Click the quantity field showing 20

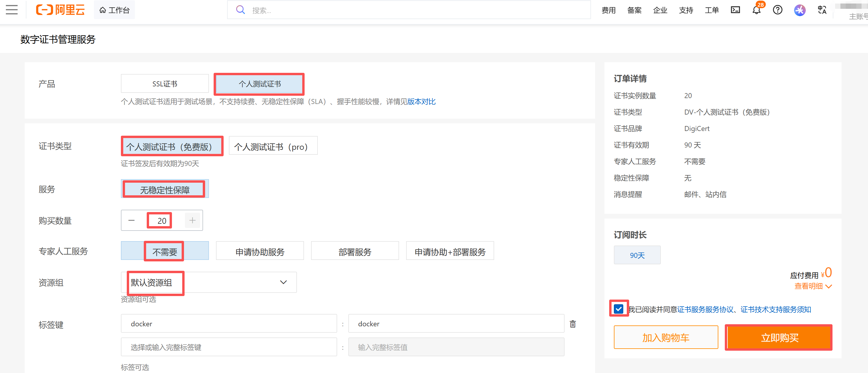[162, 221]
